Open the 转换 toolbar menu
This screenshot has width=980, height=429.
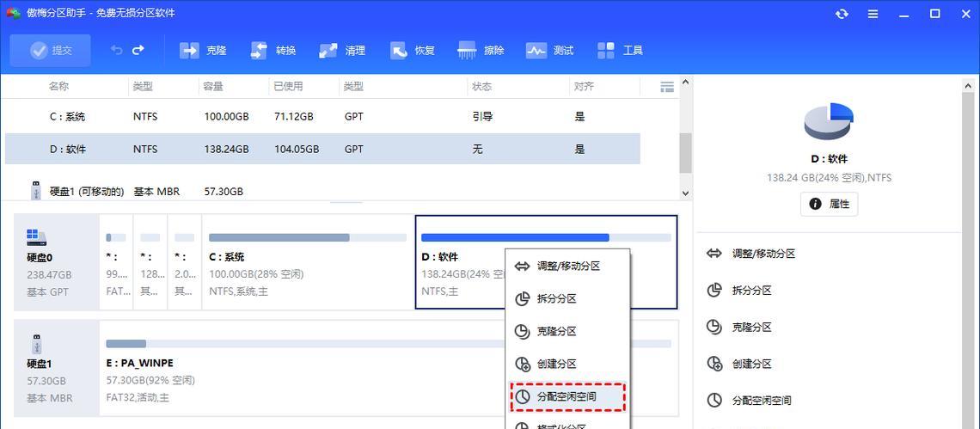click(273, 51)
